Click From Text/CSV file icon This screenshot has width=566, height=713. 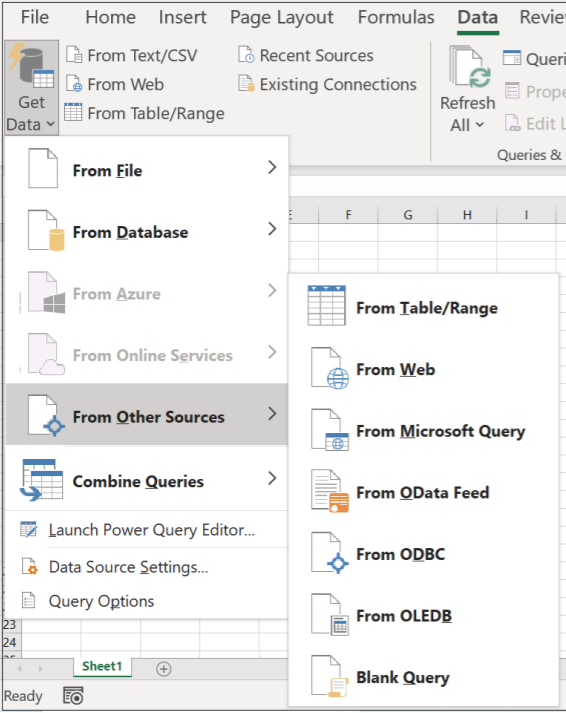pos(74,55)
